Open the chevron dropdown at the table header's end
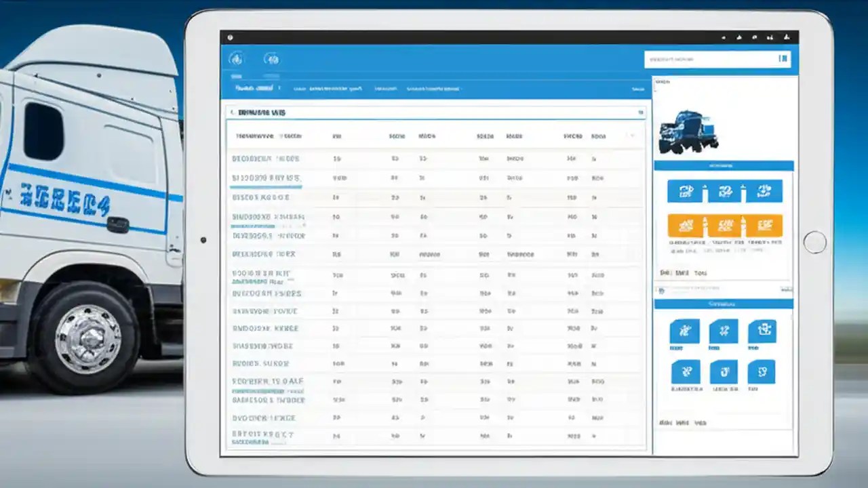This screenshot has height=488, width=868. 632,135
